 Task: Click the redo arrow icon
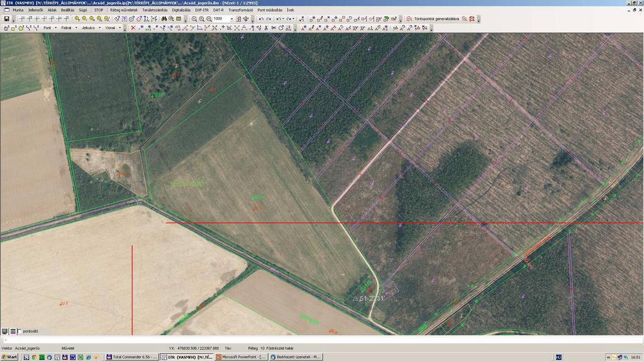(x=269, y=19)
